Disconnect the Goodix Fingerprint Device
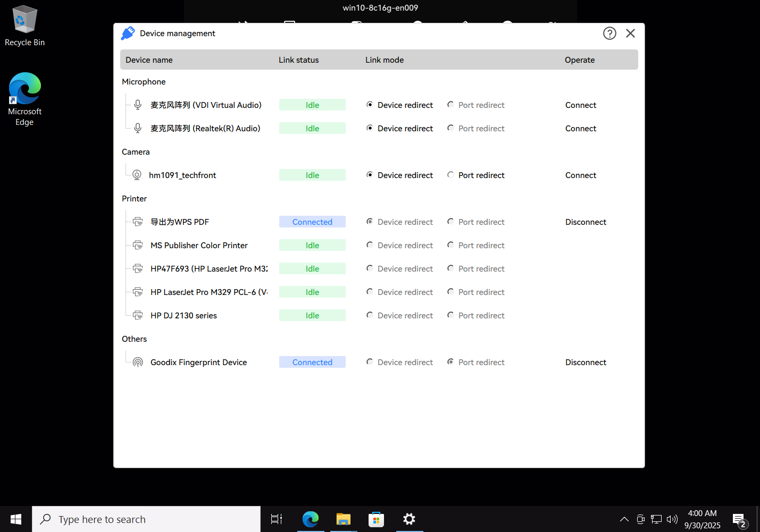Viewport: 760px width, 532px height. click(x=586, y=362)
